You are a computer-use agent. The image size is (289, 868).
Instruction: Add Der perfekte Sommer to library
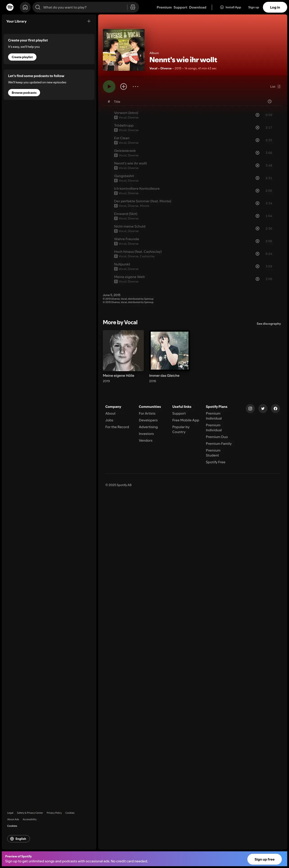[x=257, y=203]
